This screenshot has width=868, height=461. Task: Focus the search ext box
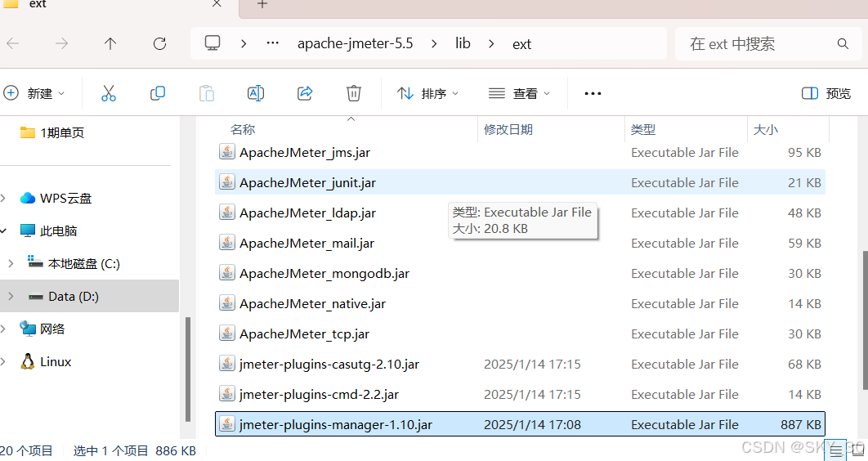(x=769, y=43)
